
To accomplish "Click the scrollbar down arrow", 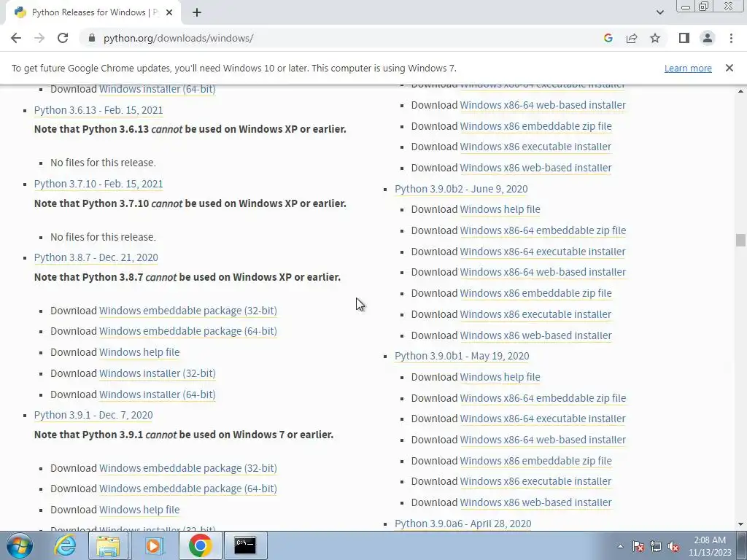I will click(740, 524).
